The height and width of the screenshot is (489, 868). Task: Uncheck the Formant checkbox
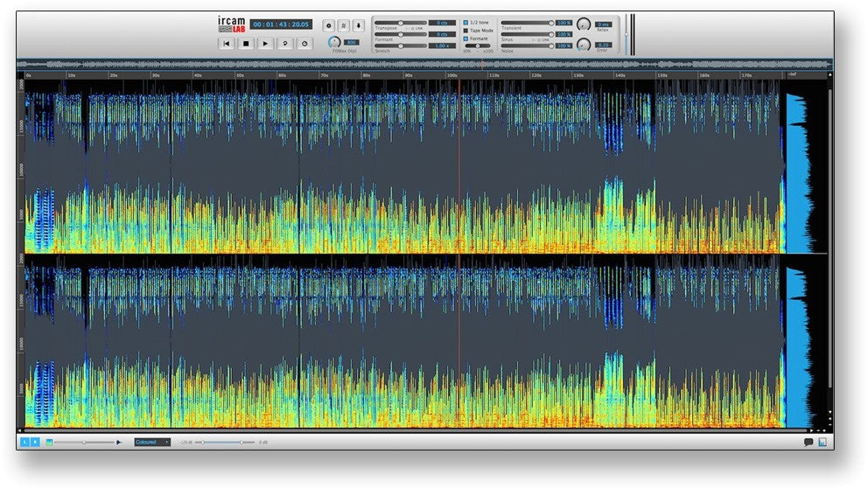coord(465,38)
